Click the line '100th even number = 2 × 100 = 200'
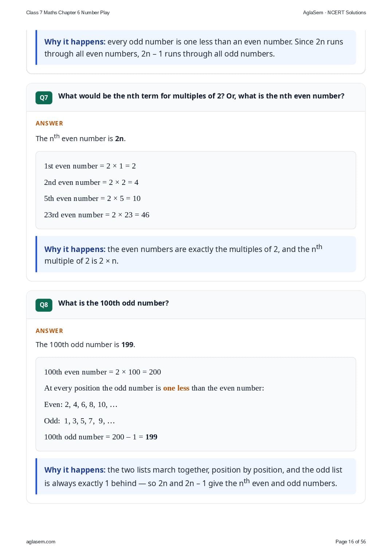The height and width of the screenshot is (555, 392). coord(102,372)
